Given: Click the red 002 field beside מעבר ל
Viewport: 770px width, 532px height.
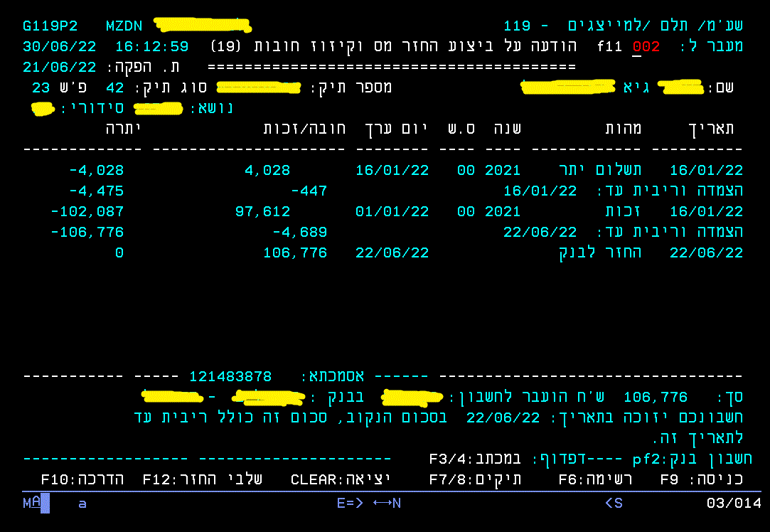Looking at the screenshot, I should 646,47.
